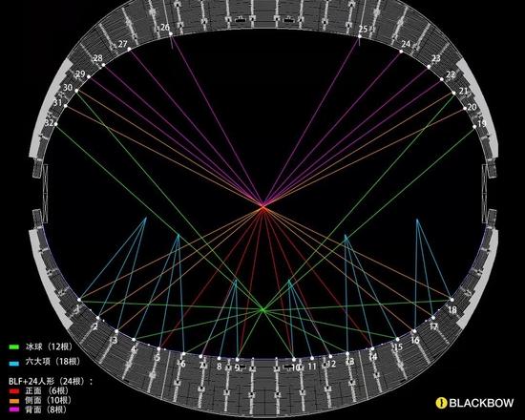Select the white node dot at point 18
The height and width of the screenshot is (420, 525).
point(452,300)
